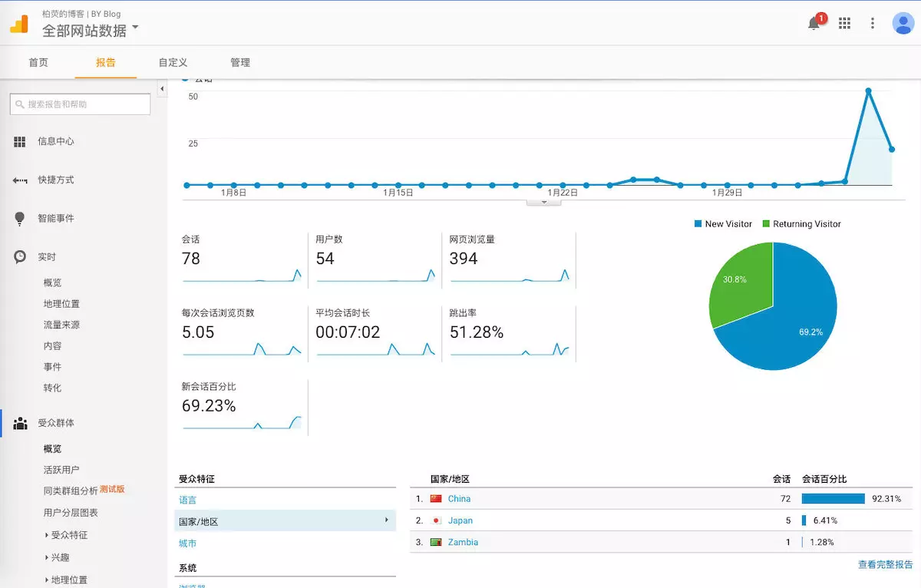Screen dimensions: 921x588
Task: Click the New Visitor legend swatch
Action: tap(698, 224)
